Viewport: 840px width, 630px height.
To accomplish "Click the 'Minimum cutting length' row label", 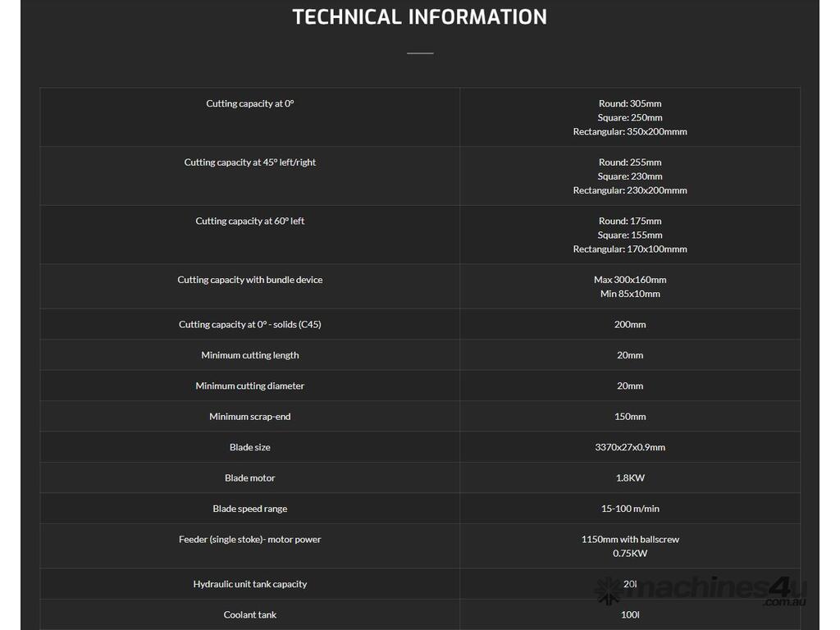I will [x=250, y=355].
